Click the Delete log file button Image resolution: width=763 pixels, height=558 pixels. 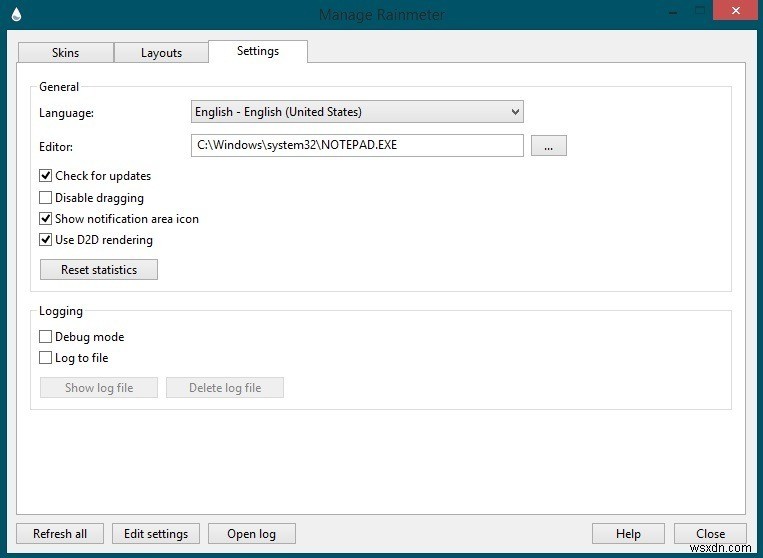point(225,388)
